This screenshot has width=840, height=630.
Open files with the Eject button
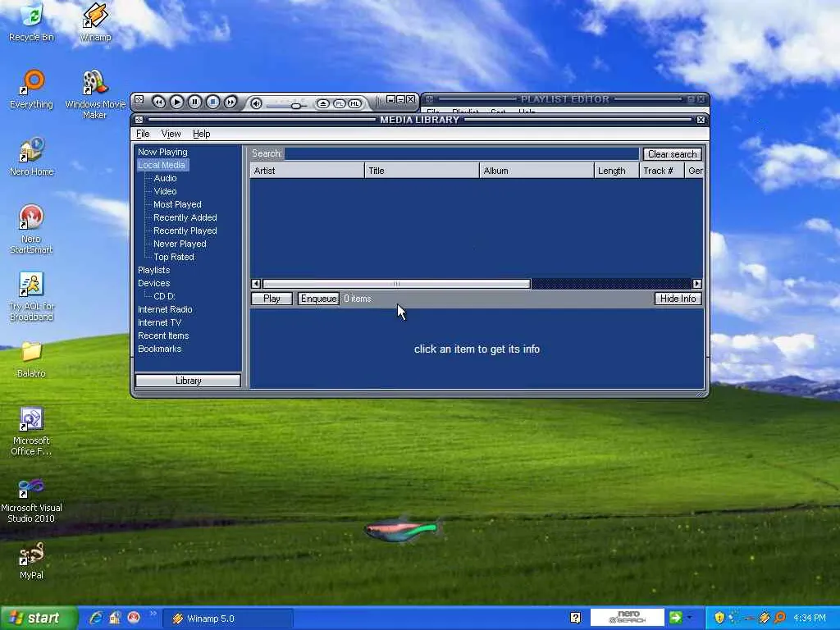(322, 104)
